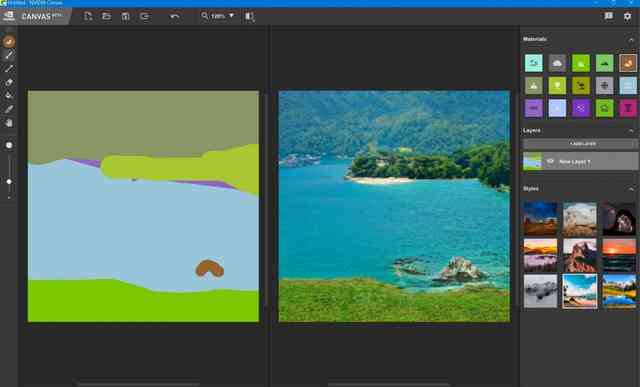The width and height of the screenshot is (640, 387).
Task: Open the settings gear
Action: [627, 16]
